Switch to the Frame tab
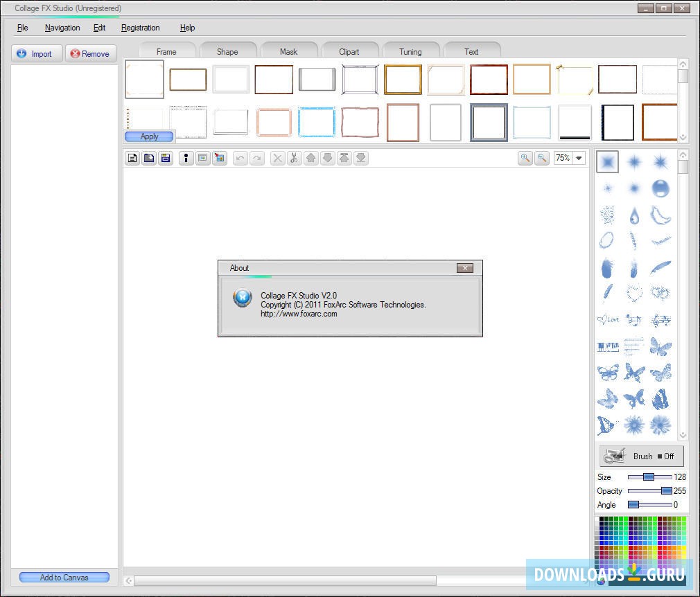This screenshot has width=700, height=597. click(167, 51)
